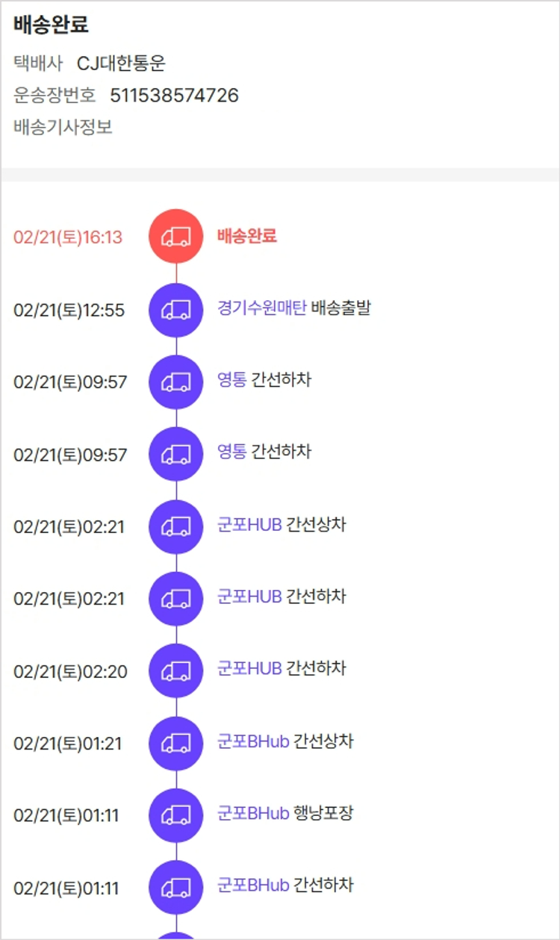Click truck icon for 01:21 timeline entry
The width and height of the screenshot is (560, 940).
coord(176,743)
